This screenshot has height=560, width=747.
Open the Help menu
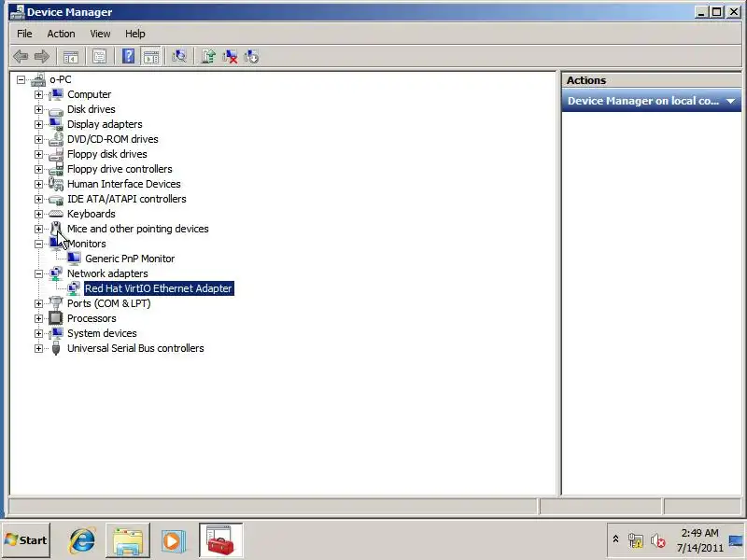(x=135, y=34)
